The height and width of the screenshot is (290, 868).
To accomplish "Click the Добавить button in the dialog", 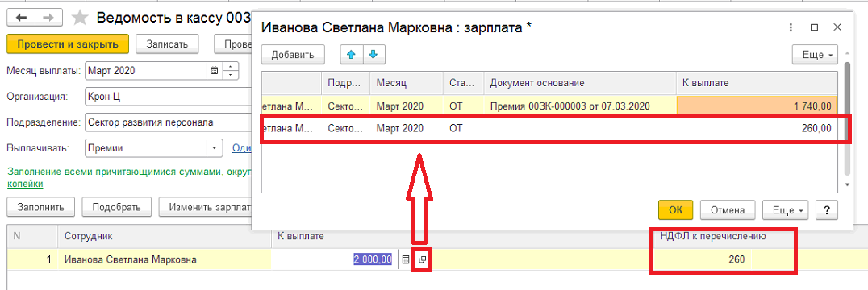I will (x=293, y=55).
